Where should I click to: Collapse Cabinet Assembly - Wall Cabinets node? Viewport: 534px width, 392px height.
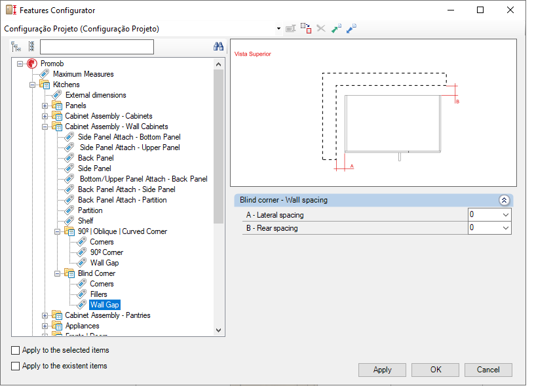pos(45,127)
